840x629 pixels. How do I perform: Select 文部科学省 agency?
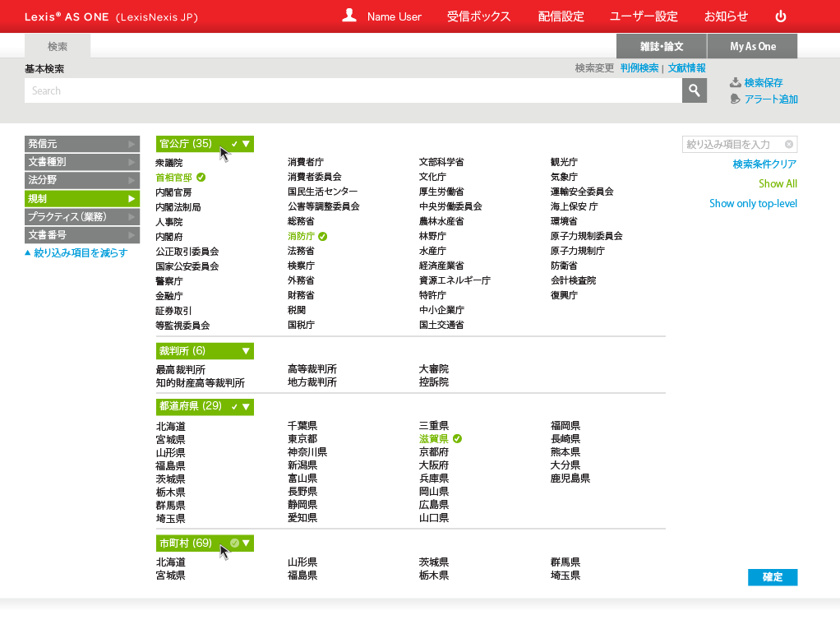(x=441, y=162)
